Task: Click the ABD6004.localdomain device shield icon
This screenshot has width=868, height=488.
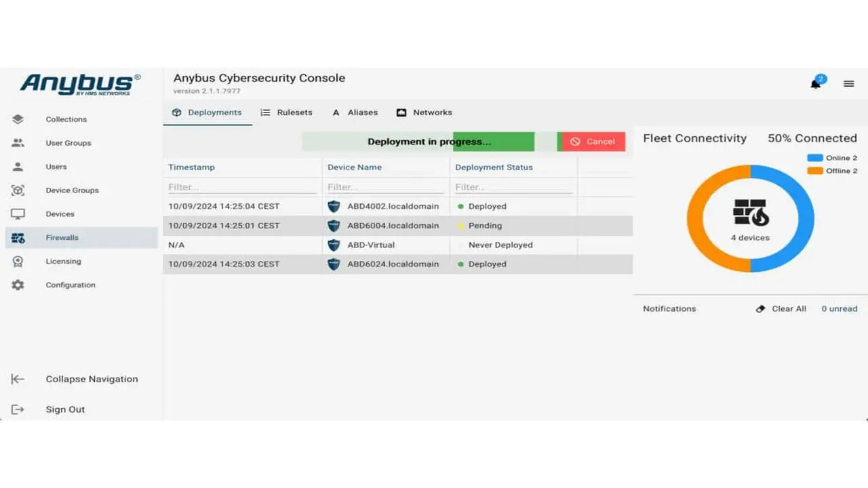Action: click(x=334, y=226)
